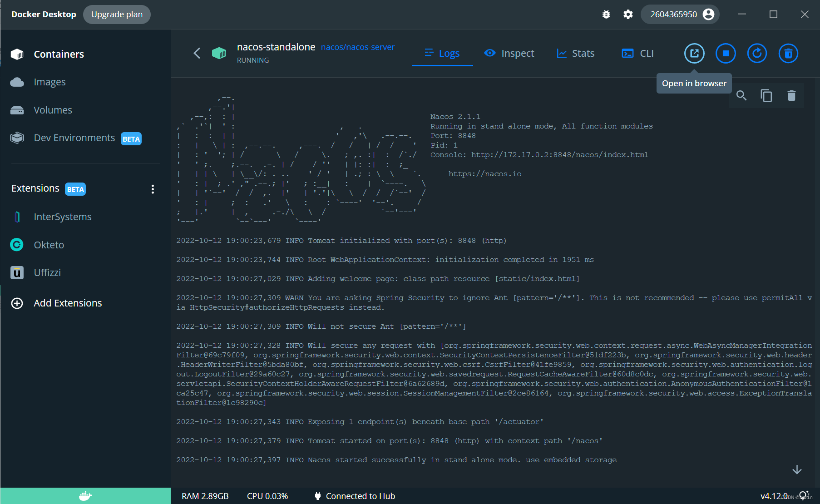Click the Images cloud icon
This screenshot has width=820, height=504.
click(x=17, y=82)
